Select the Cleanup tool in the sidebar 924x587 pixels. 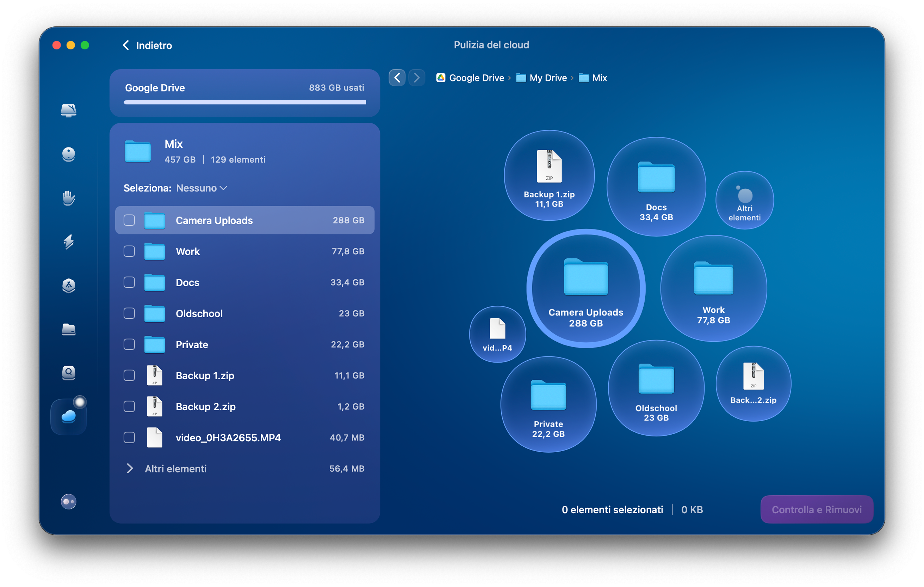pos(69,154)
